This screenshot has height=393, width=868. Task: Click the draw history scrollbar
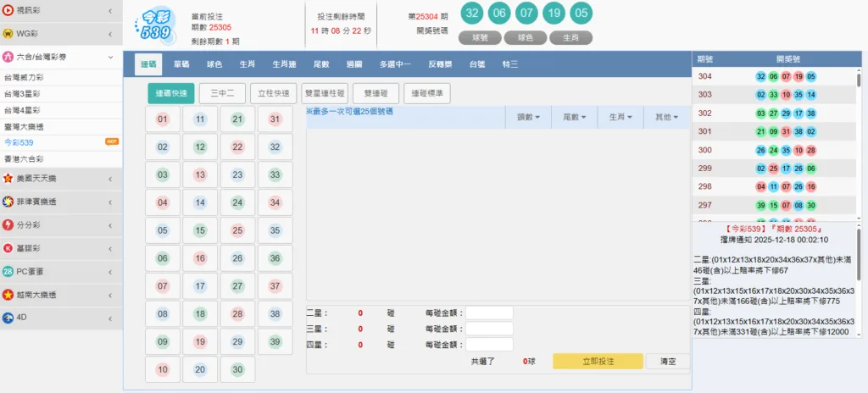pos(859,80)
